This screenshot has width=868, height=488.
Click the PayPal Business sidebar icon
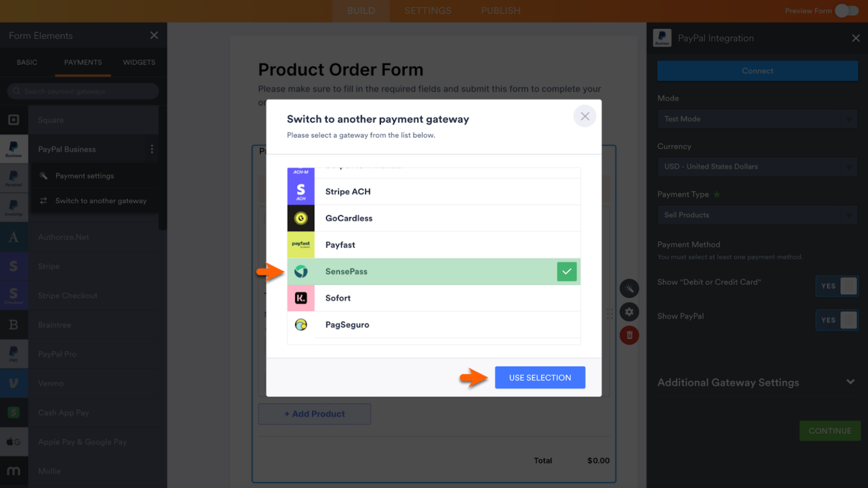click(x=14, y=149)
